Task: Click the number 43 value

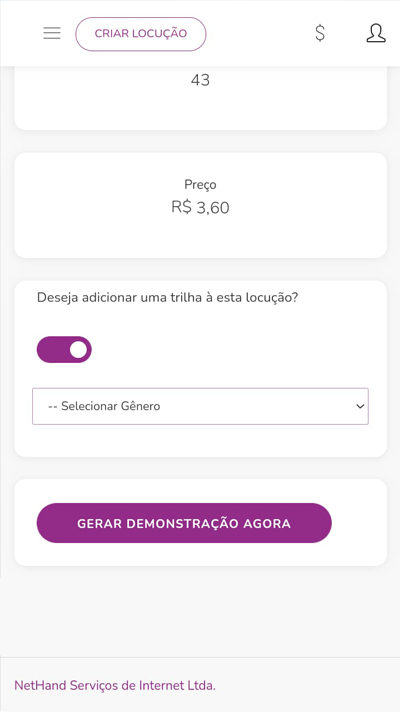Action: coord(200,80)
